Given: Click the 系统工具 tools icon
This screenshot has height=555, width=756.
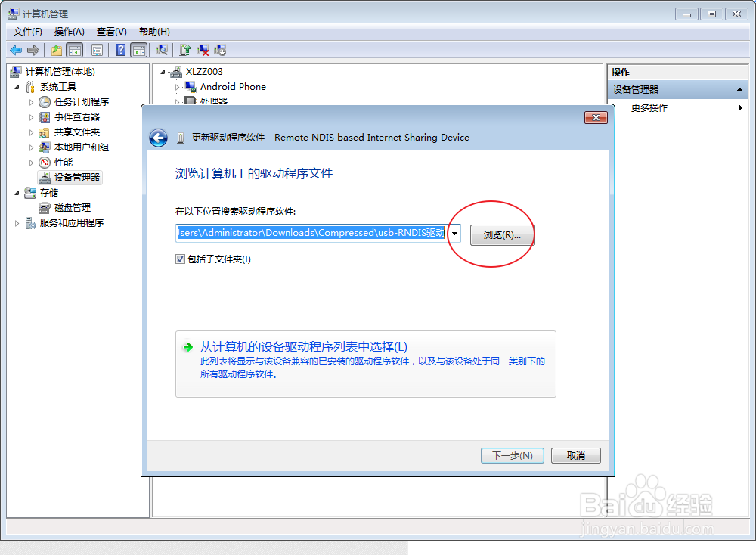Looking at the screenshot, I should point(30,87).
